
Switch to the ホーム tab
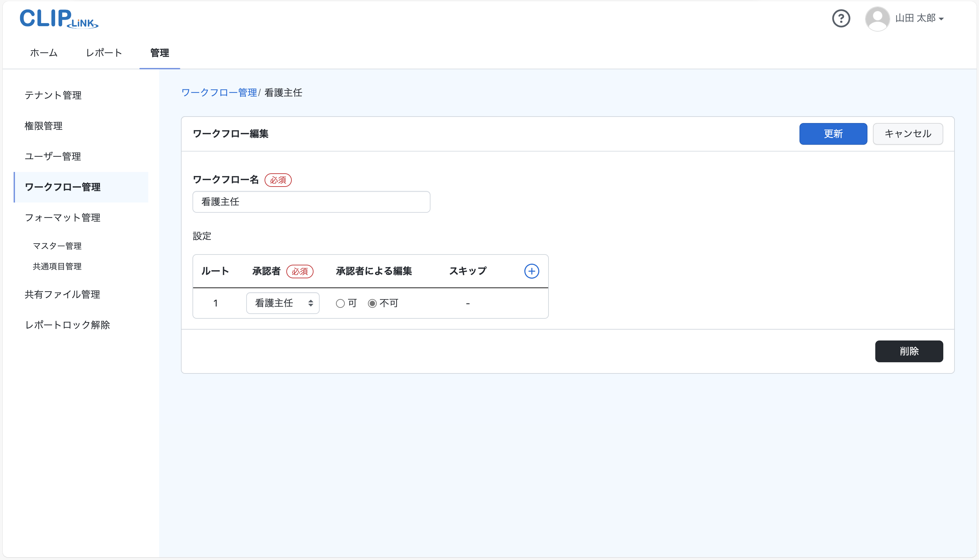43,53
